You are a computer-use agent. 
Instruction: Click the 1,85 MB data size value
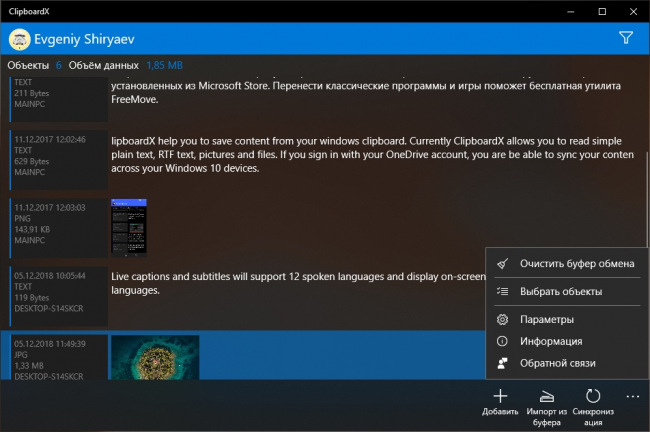(165, 66)
